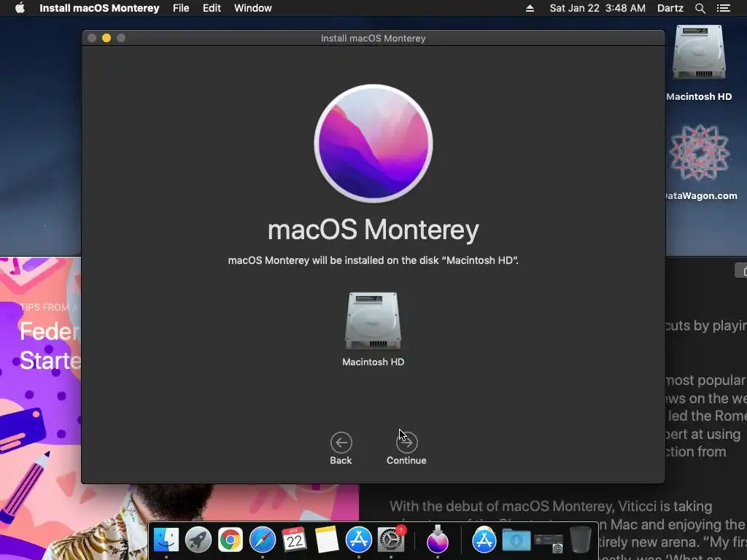Open Notification Center list icon
This screenshot has height=560, width=747.
click(723, 8)
